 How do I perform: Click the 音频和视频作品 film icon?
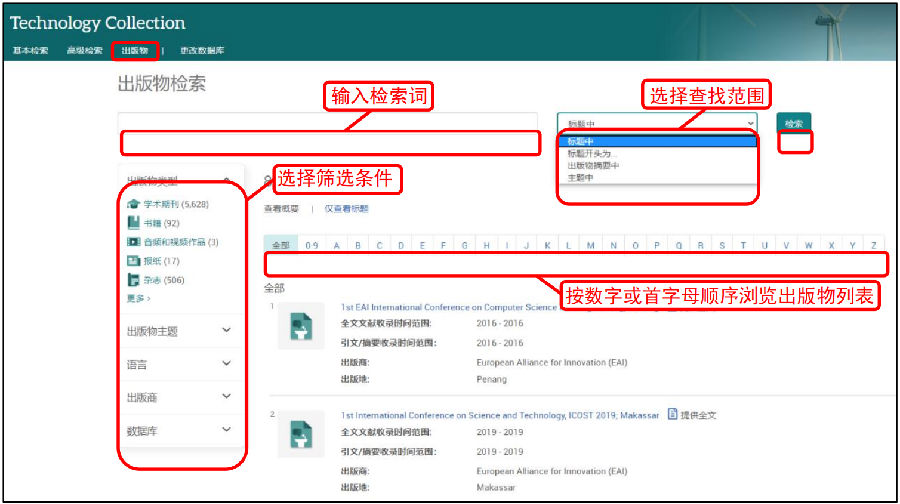133,242
